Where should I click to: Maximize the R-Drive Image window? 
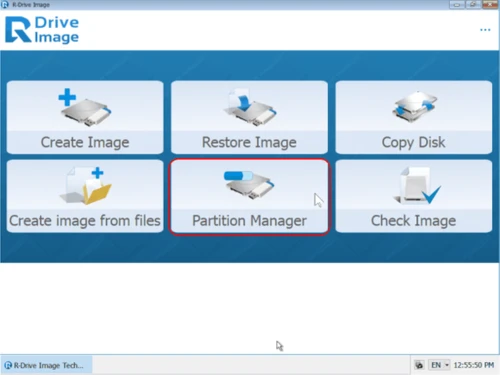click(x=472, y=5)
